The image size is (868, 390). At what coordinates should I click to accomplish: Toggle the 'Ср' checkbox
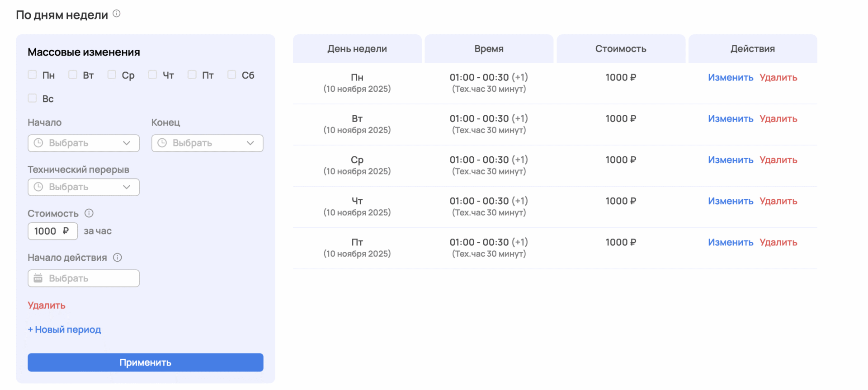coord(112,75)
